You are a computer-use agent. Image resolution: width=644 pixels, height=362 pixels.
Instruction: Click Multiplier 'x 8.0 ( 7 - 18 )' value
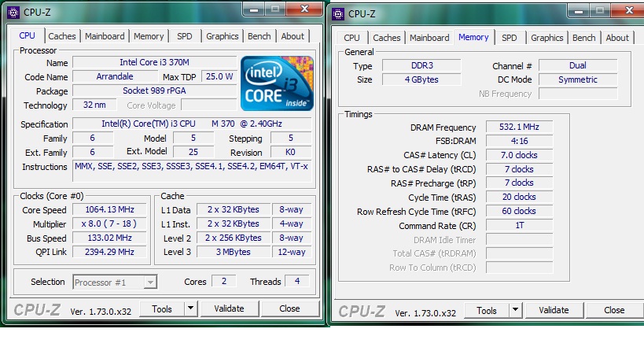109,224
